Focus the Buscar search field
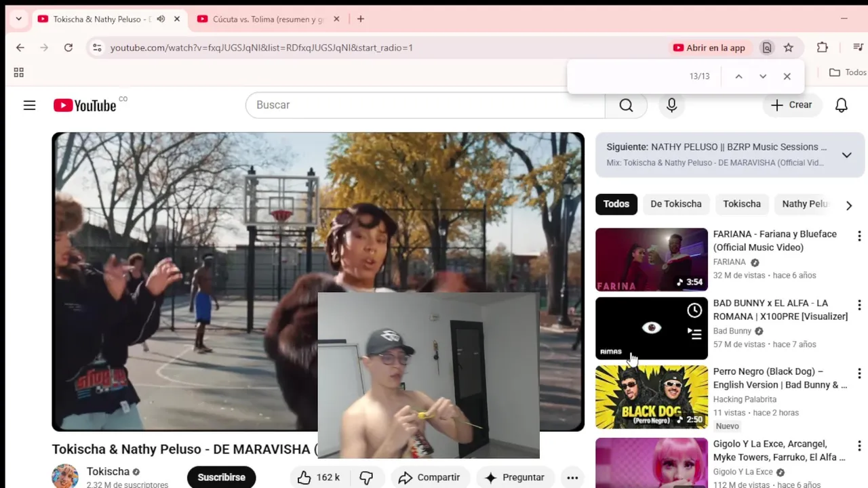 tap(425, 105)
